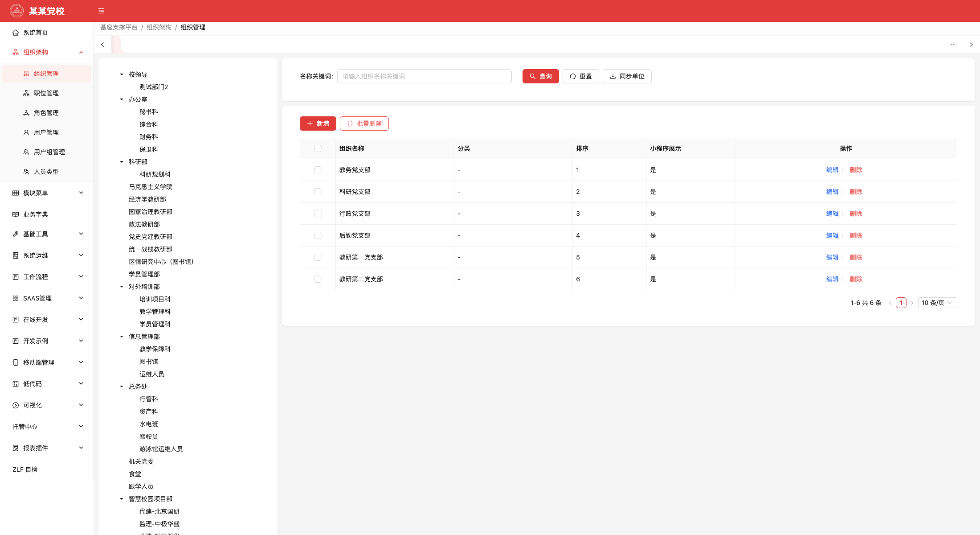Click the party school logo icon
980x535 pixels.
tap(17, 11)
